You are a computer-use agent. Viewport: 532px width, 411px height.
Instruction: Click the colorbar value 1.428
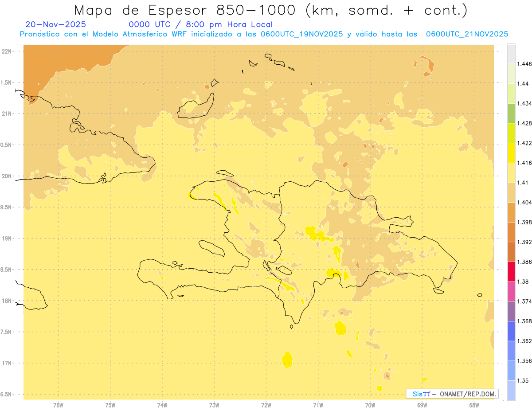point(524,123)
